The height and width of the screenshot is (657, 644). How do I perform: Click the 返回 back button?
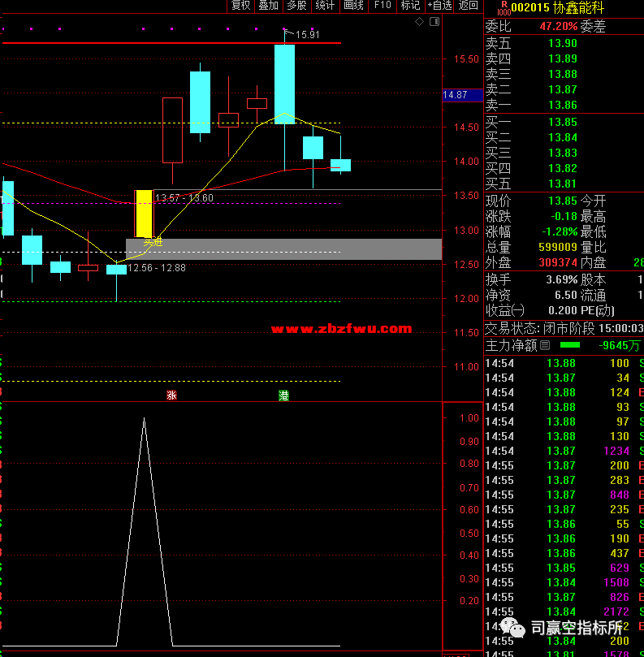[468, 6]
